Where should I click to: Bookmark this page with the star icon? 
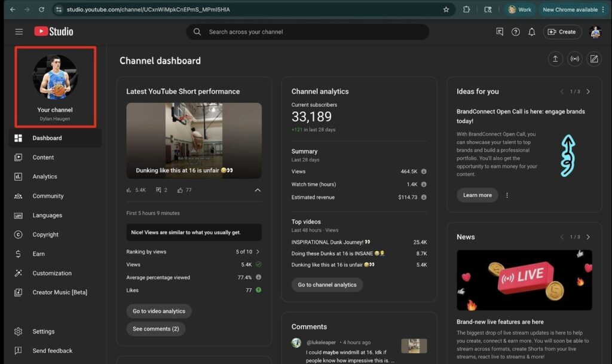446,10
